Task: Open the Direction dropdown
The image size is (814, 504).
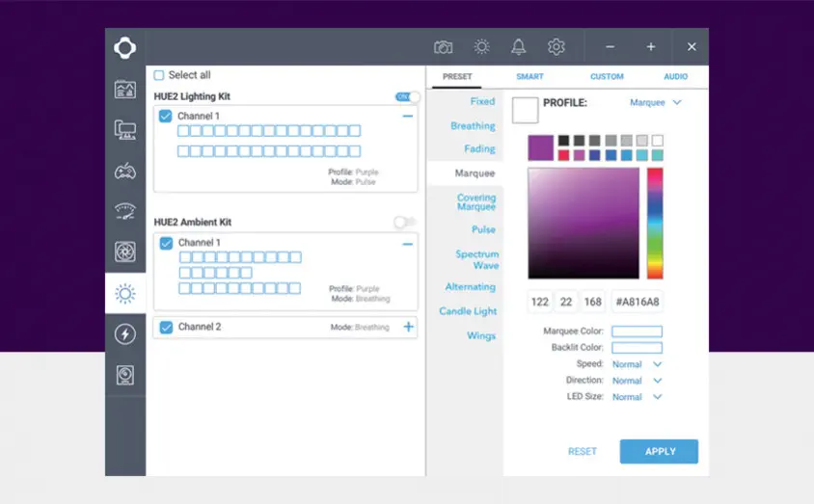Action: [637, 381]
